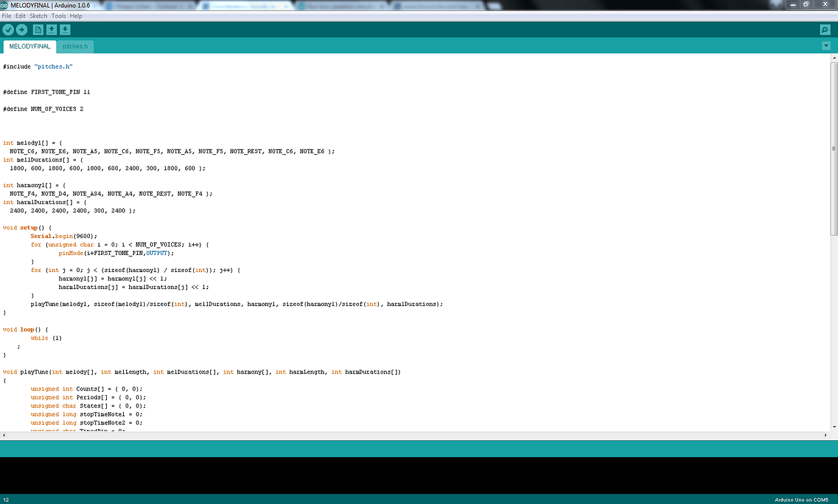Click the Arduino logo in the title bar
838x504 pixels.
5,5
